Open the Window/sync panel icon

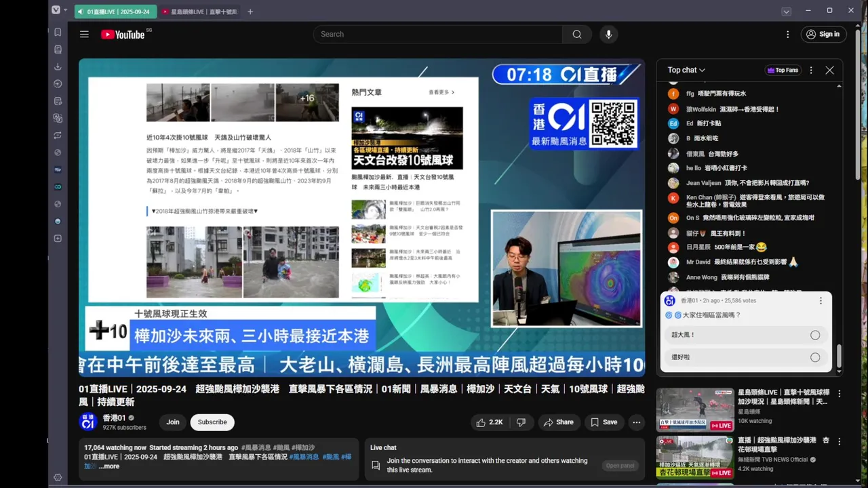58,136
